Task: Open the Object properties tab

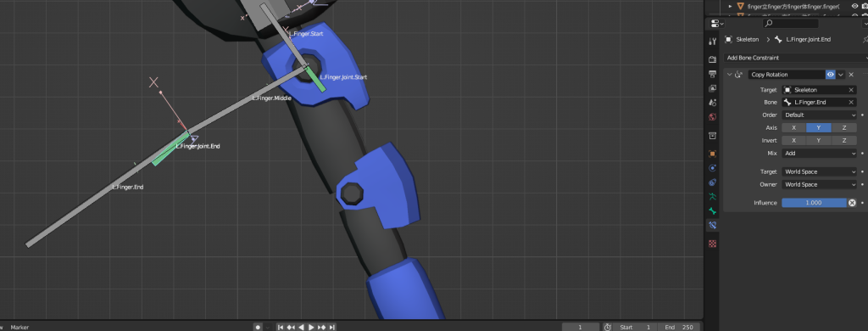Action: [712, 154]
